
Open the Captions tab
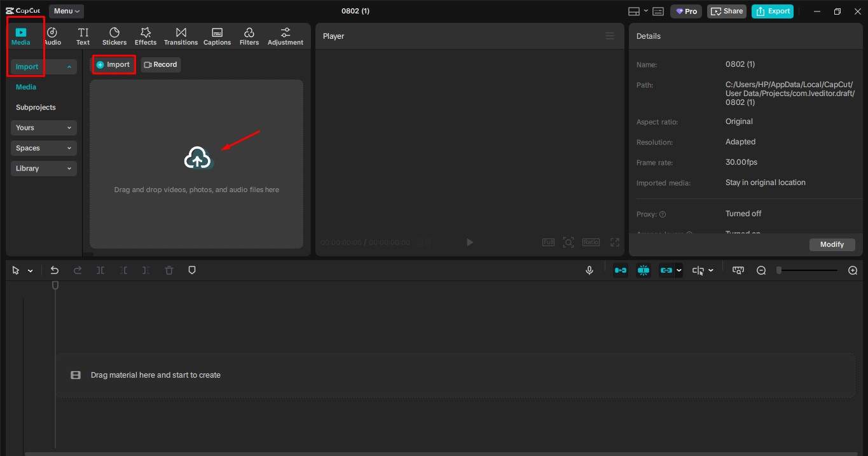pyautogui.click(x=217, y=36)
